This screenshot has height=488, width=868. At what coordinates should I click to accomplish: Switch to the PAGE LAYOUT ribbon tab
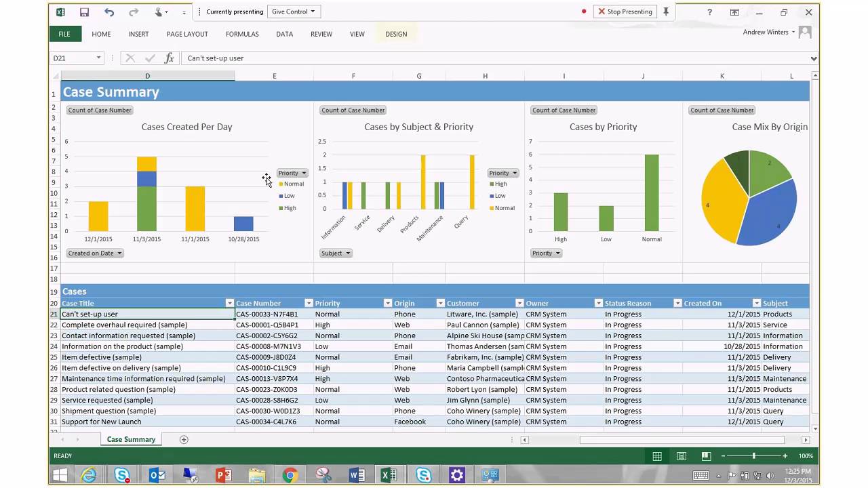pos(187,34)
